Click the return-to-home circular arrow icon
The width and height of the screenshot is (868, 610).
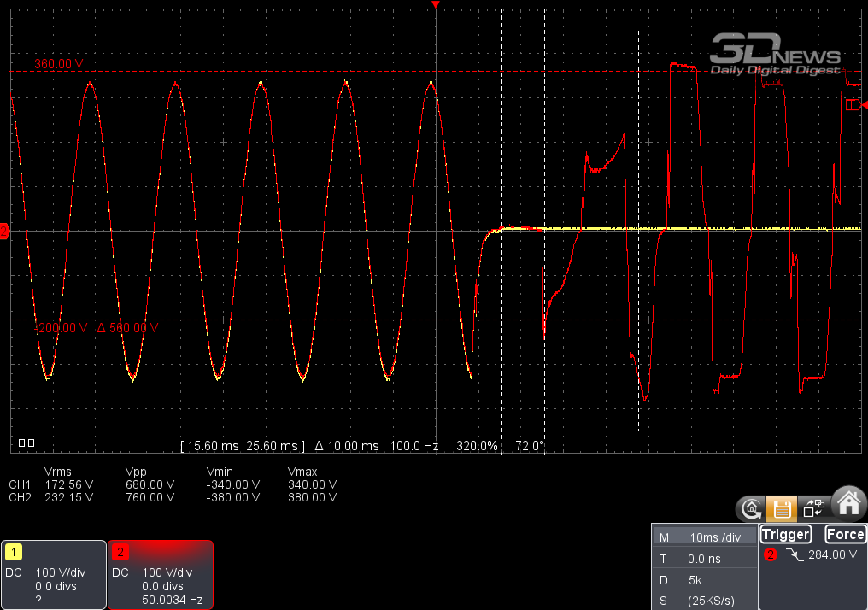pos(750,510)
